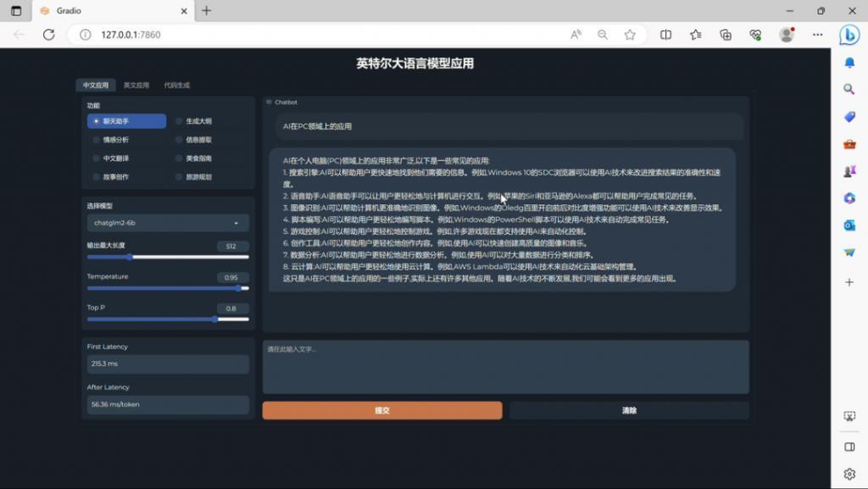868x489 pixels.
Task: Open Search in the Edge sidebar
Action: (850, 88)
